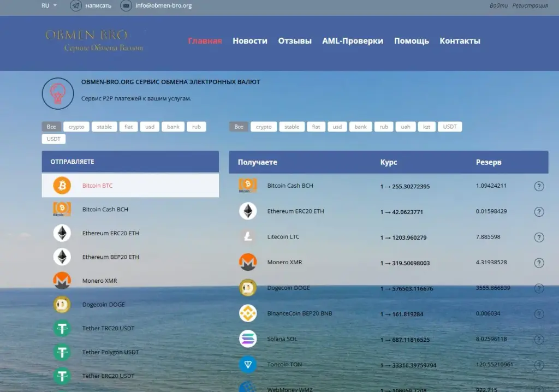The height and width of the screenshot is (392, 559).
Task: Expand the RU language dropdown
Action: coord(49,5)
